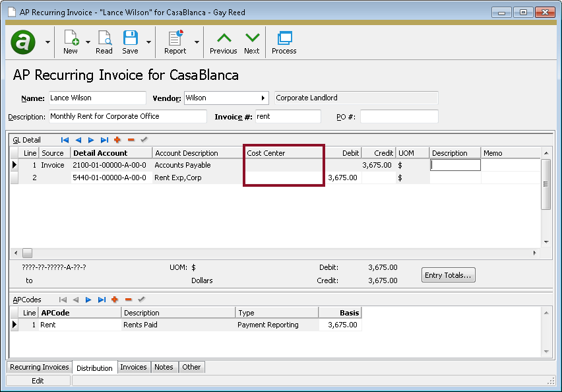Click the Entry Totals button
Image resolution: width=562 pixels, height=392 pixels.
[449, 275]
